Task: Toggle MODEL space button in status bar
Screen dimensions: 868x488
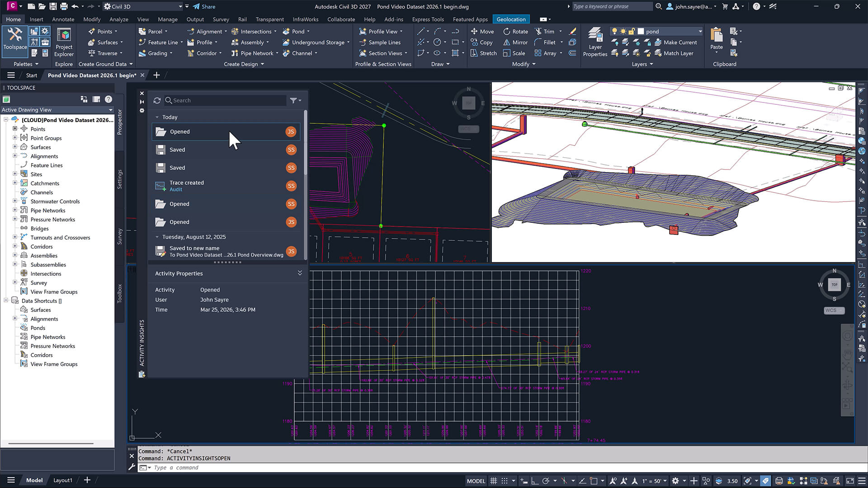Action: pos(476,481)
